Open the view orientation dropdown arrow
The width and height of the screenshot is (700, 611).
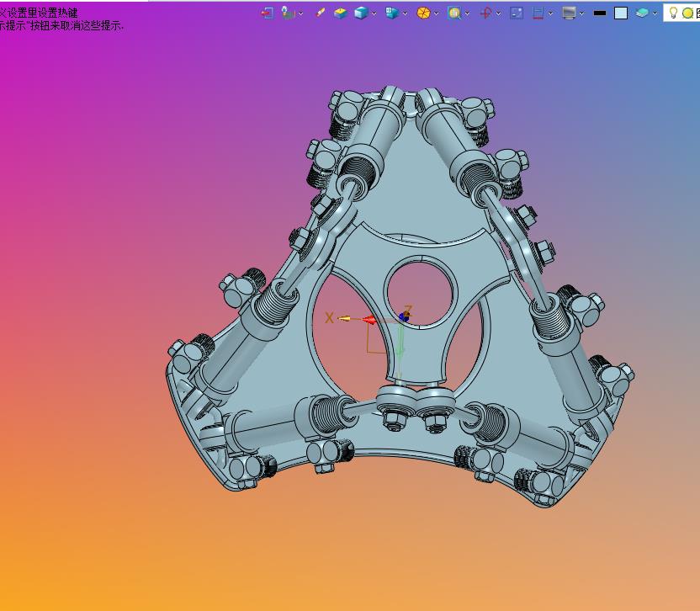coord(405,13)
